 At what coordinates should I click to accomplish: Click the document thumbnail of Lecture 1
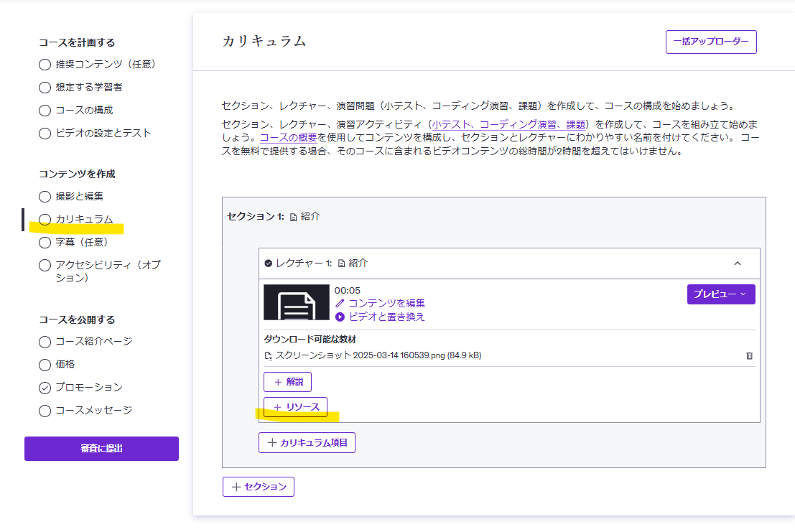(x=296, y=302)
